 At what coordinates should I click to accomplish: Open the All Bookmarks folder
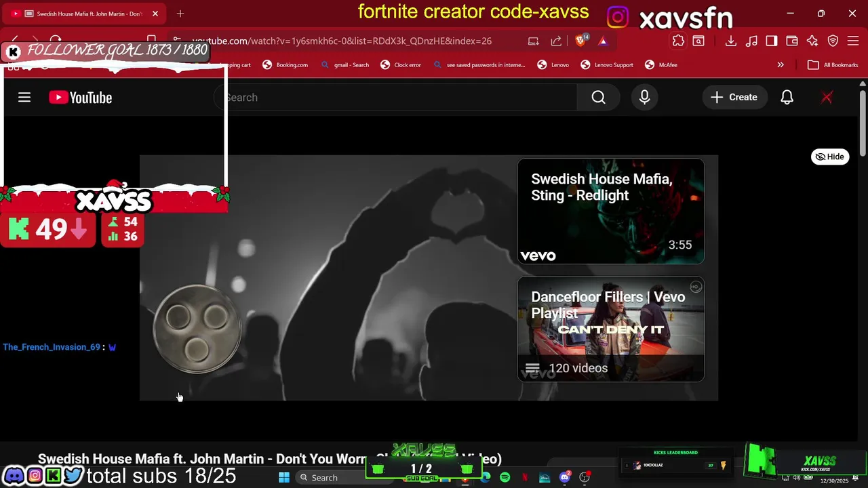(x=832, y=65)
